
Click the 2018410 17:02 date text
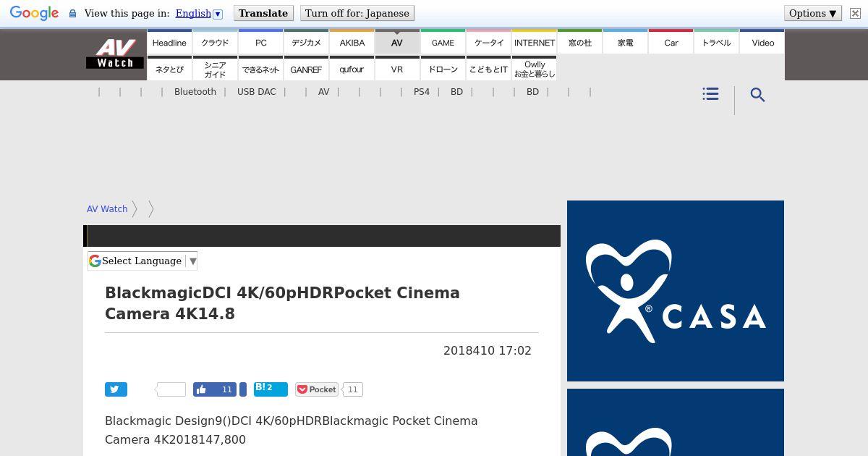point(488,350)
